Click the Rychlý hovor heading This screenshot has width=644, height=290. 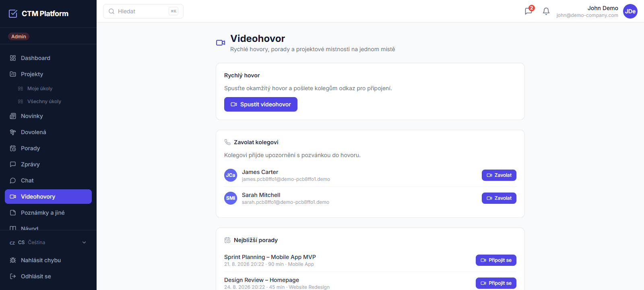pos(242,75)
